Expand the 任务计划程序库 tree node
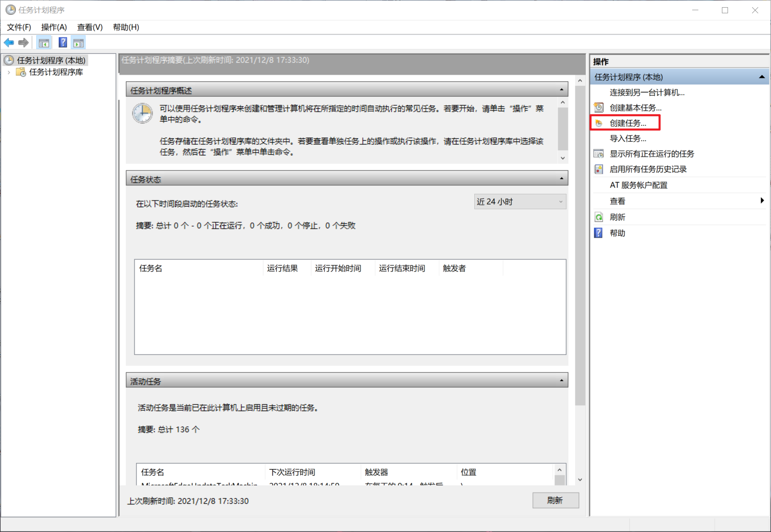Image resolution: width=771 pixels, height=532 pixels. pyautogui.click(x=9, y=72)
